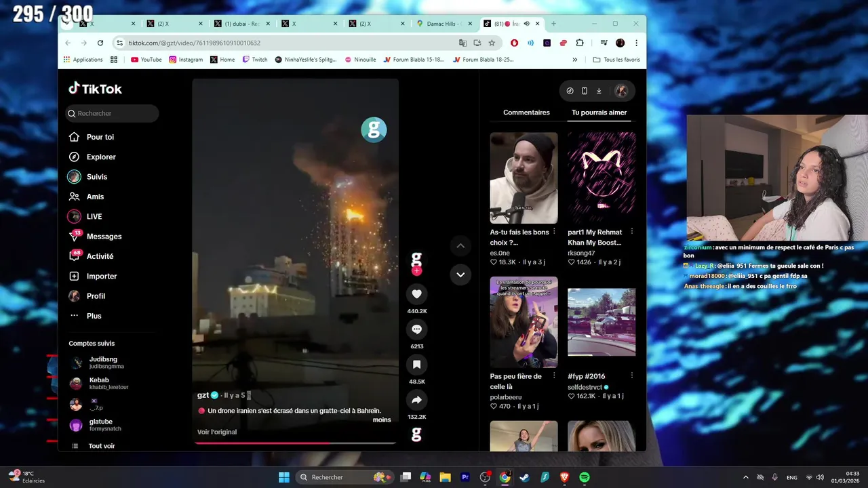
Task: Go to next video with down chevron
Action: click(x=460, y=274)
